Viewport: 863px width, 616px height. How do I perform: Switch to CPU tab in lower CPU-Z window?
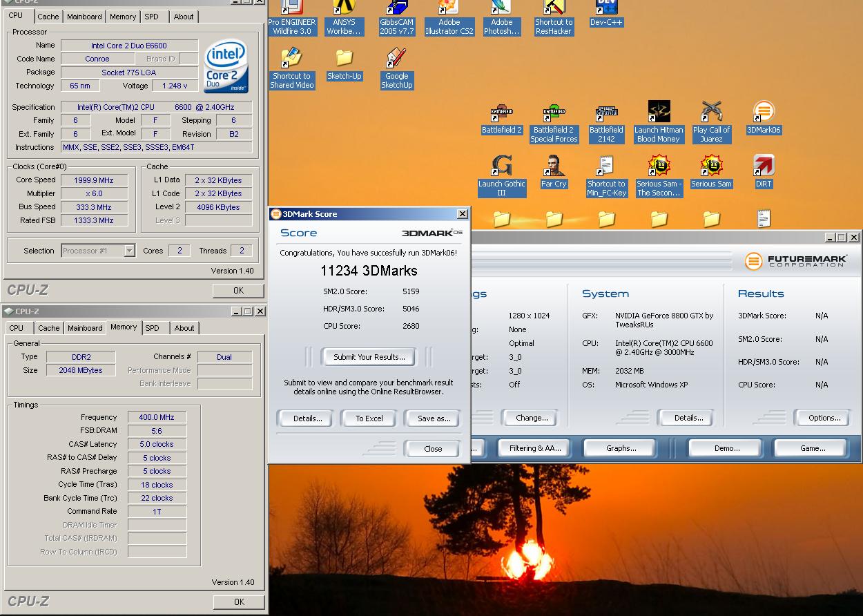(17, 328)
